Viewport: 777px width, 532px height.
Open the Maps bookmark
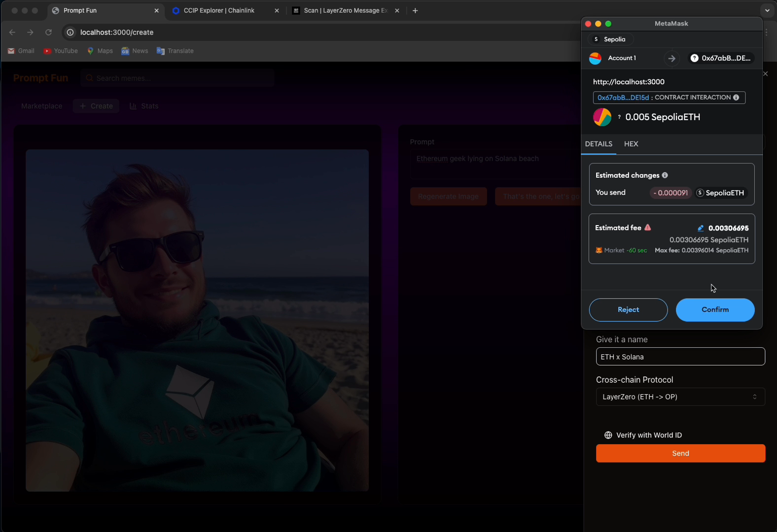(x=100, y=51)
